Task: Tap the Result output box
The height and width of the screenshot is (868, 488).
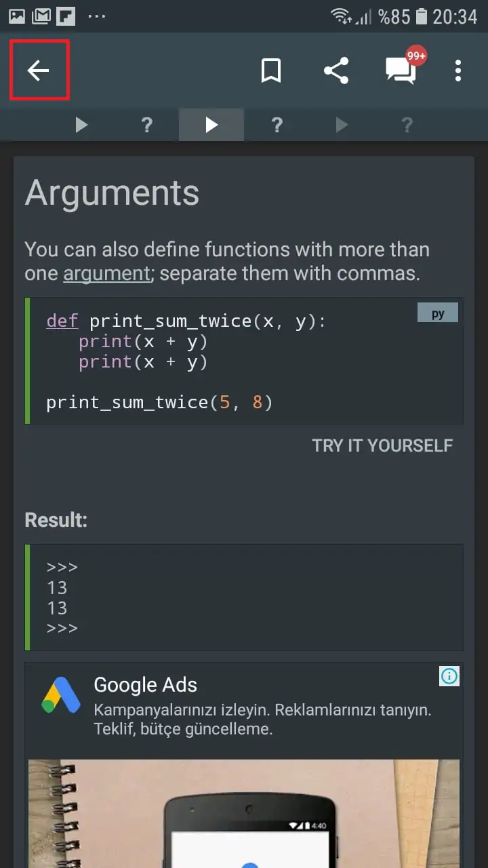Action: point(244,597)
